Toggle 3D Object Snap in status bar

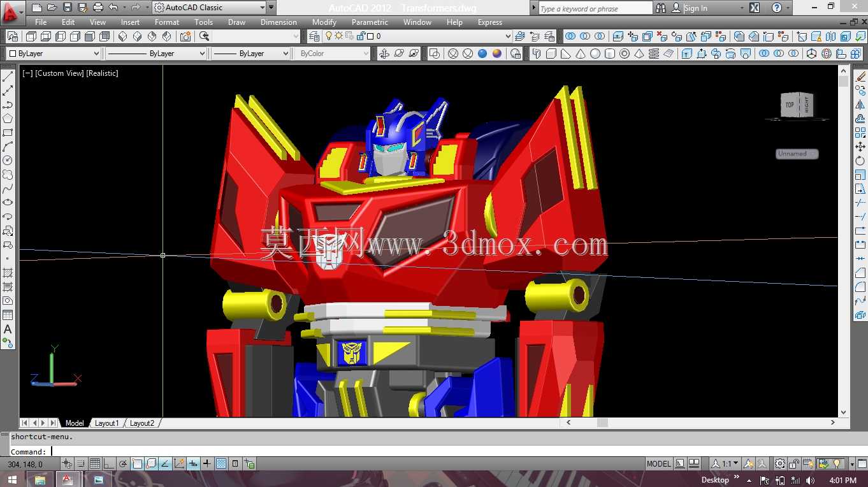(151, 463)
